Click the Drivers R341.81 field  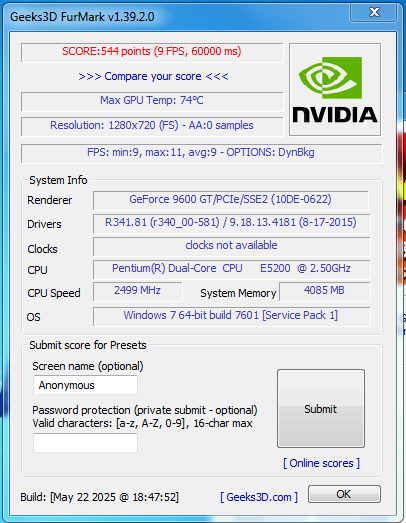(x=231, y=223)
